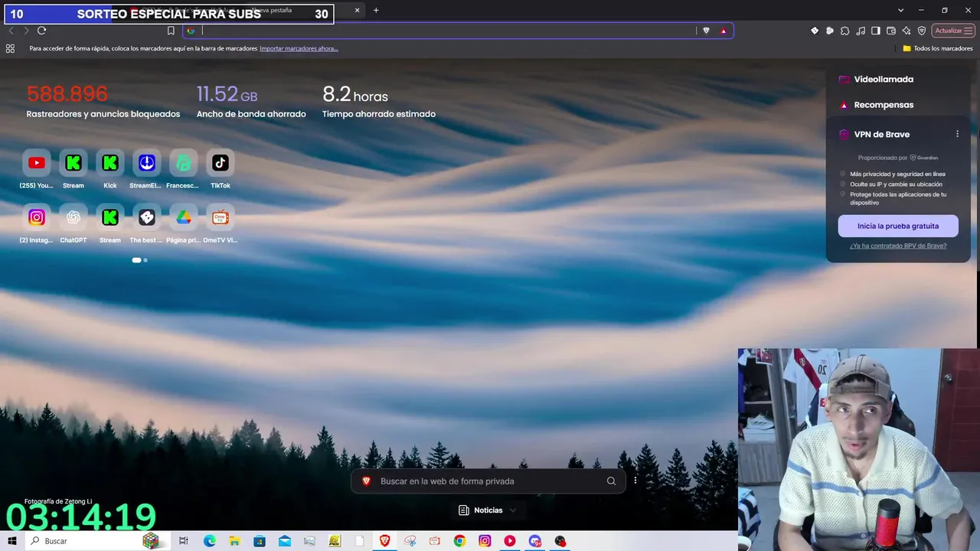Open the Kick shortcut tile
980x551 pixels.
(110, 163)
